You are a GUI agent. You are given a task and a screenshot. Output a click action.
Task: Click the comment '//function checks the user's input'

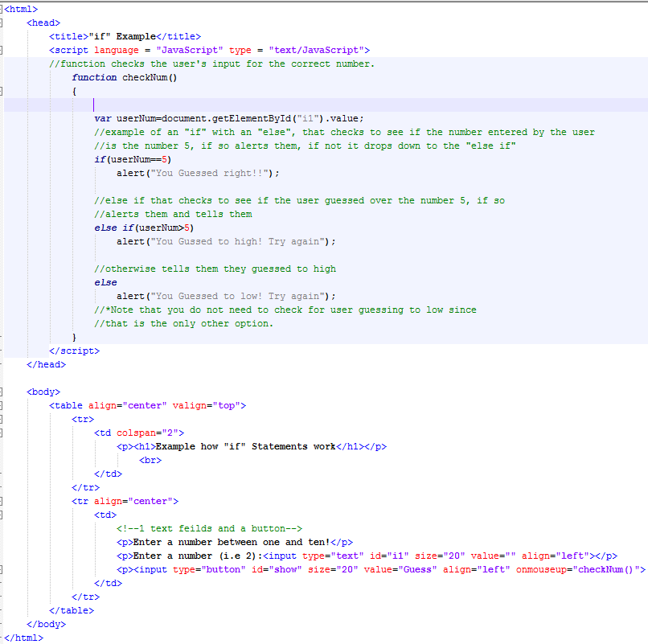211,64
